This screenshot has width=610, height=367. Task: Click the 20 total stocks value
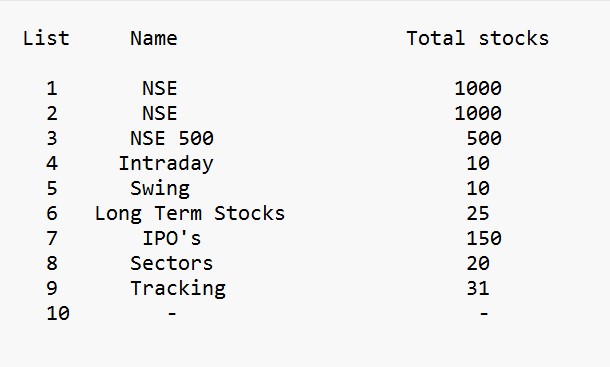[x=478, y=263]
